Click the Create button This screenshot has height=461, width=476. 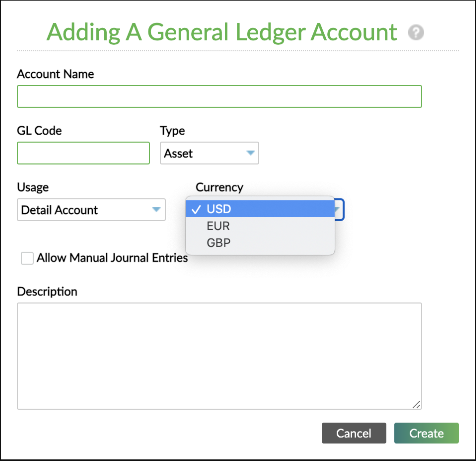(x=426, y=433)
